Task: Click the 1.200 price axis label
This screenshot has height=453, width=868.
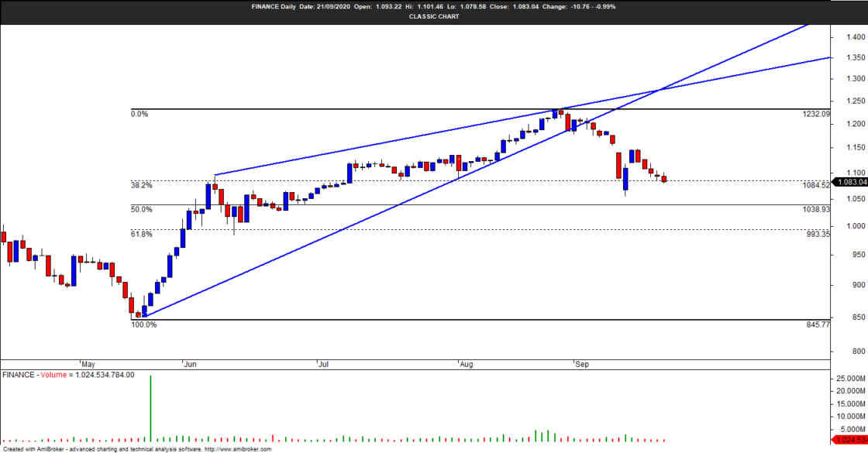Action: pyautogui.click(x=856, y=123)
